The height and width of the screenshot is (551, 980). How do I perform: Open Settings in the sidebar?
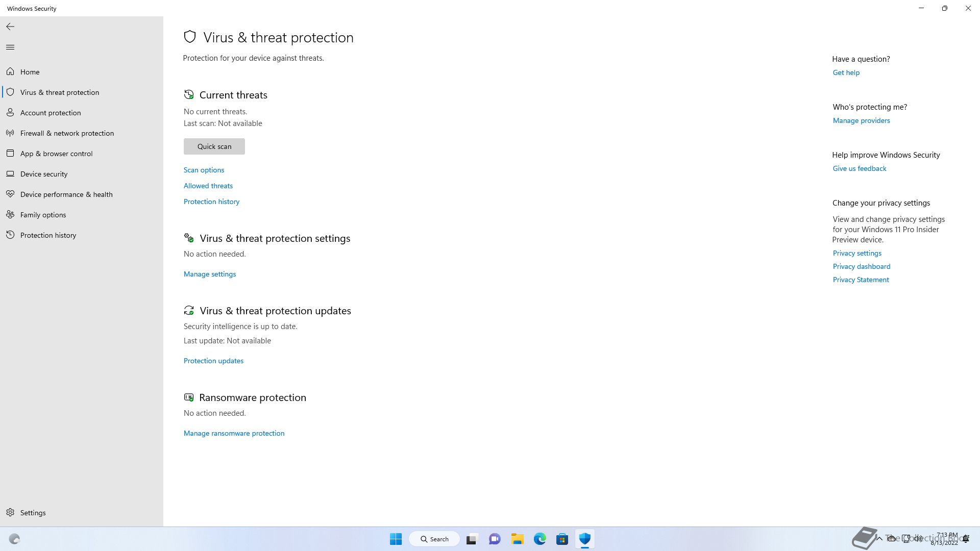tap(82, 513)
